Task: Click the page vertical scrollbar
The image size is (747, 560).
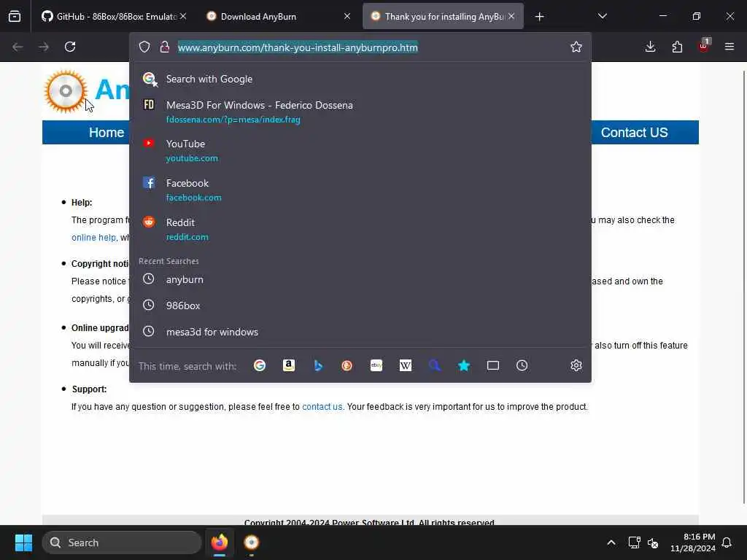Action: point(743,286)
